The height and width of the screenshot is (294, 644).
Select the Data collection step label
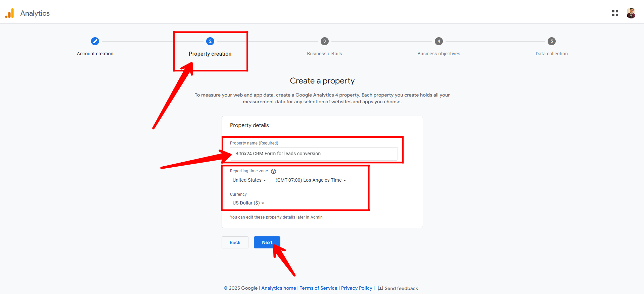pos(552,54)
